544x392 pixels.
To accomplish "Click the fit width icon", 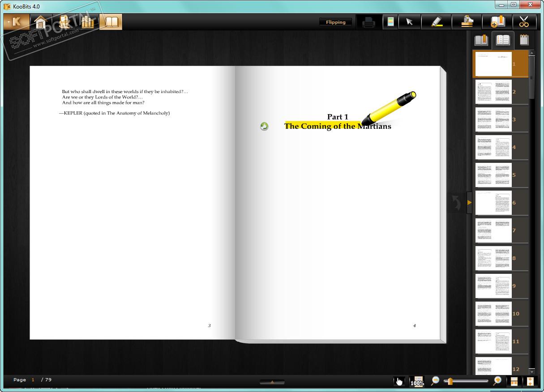I will click(x=514, y=381).
